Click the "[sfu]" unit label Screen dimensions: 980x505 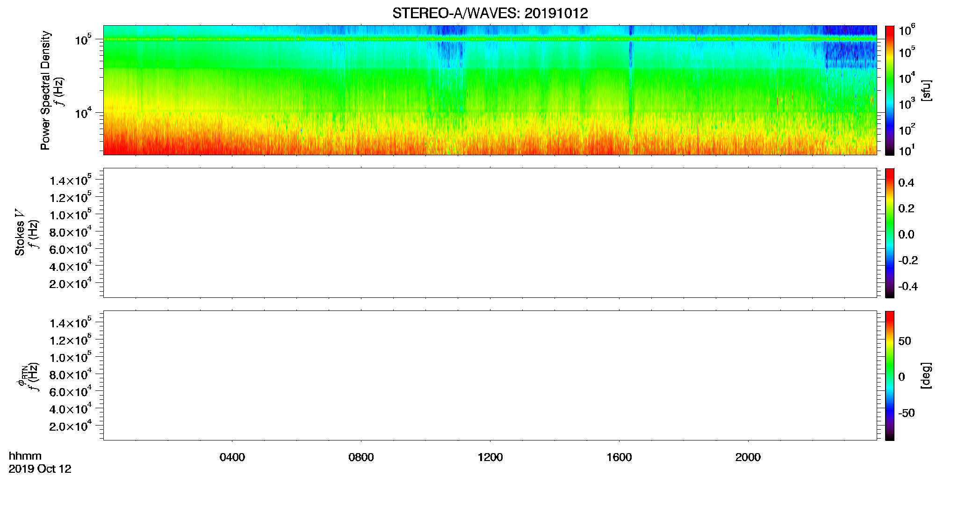pyautogui.click(x=926, y=90)
